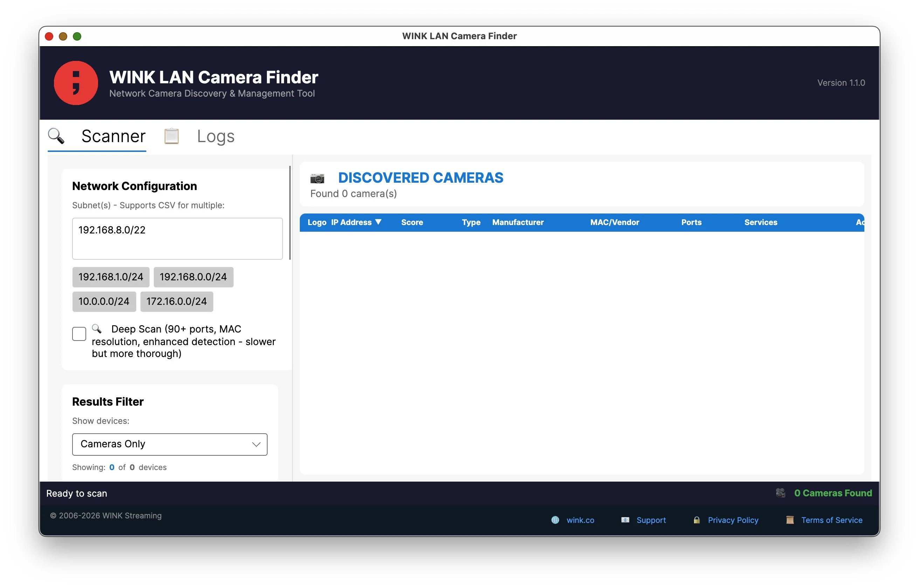
Task: Click the 10.0.0.0/24 subnet chip
Action: coord(104,301)
